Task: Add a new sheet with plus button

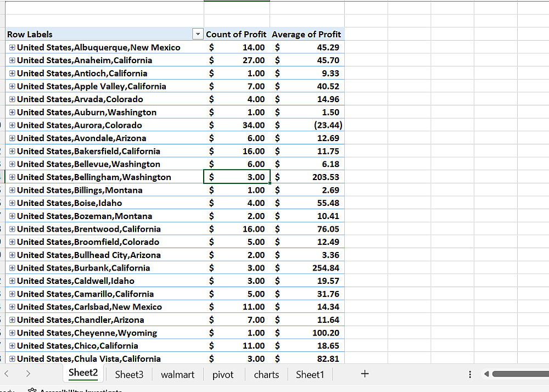Action: tap(365, 374)
